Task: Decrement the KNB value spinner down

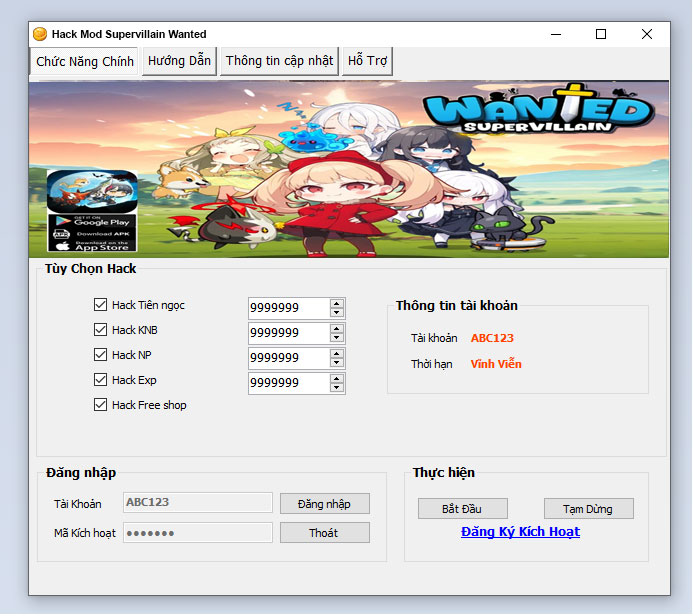Action: (337, 338)
